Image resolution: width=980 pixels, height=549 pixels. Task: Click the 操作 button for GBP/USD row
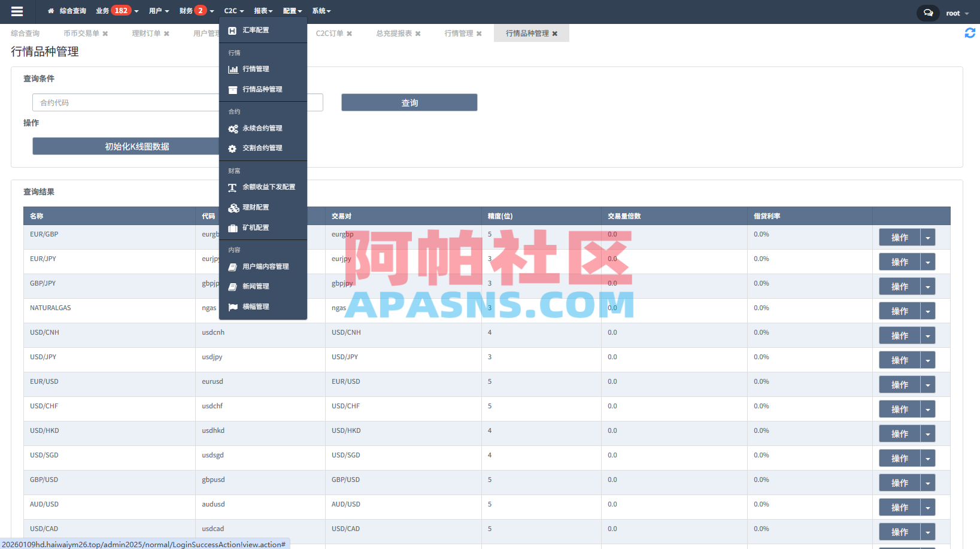click(899, 483)
